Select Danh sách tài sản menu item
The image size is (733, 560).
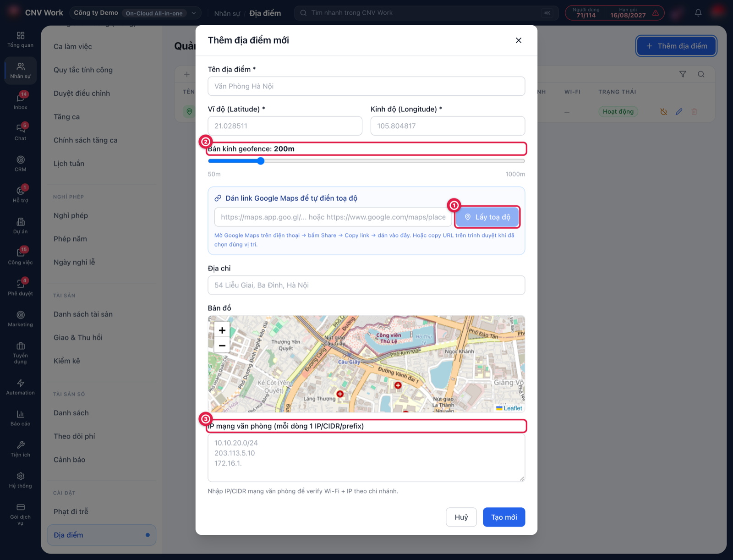(x=83, y=314)
